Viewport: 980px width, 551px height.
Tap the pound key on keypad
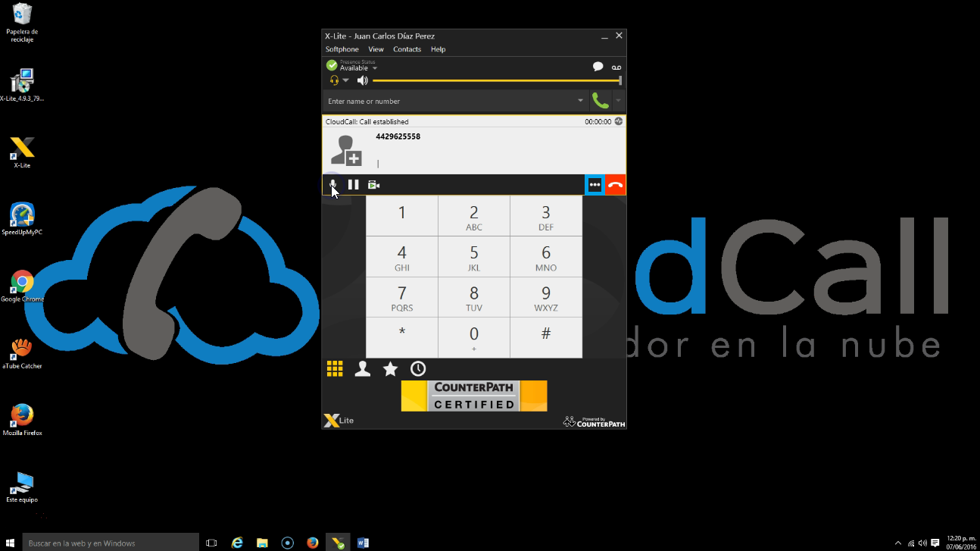pyautogui.click(x=546, y=337)
